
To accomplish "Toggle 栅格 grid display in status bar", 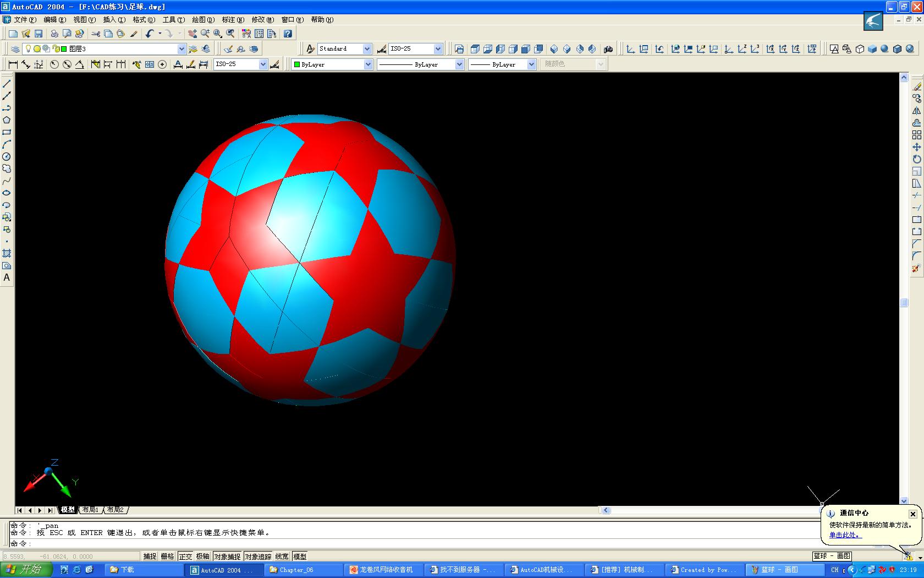I will 167,556.
